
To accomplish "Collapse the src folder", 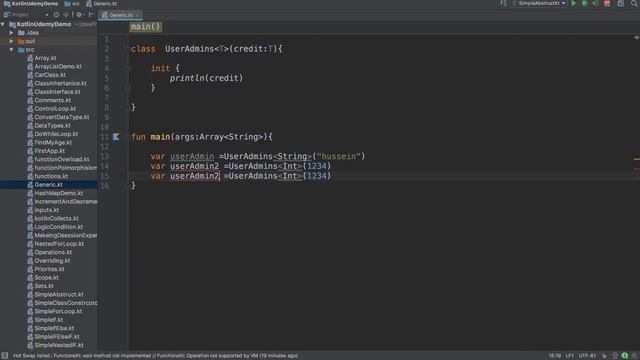I will coord(11,50).
